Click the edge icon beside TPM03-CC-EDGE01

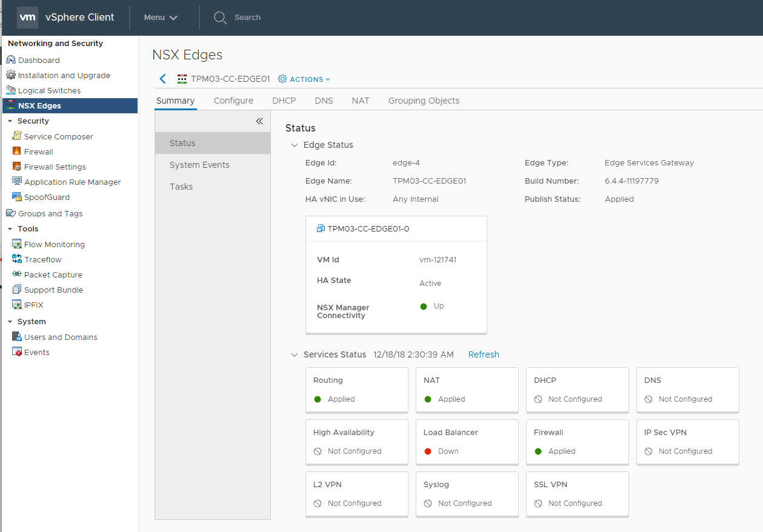point(182,79)
